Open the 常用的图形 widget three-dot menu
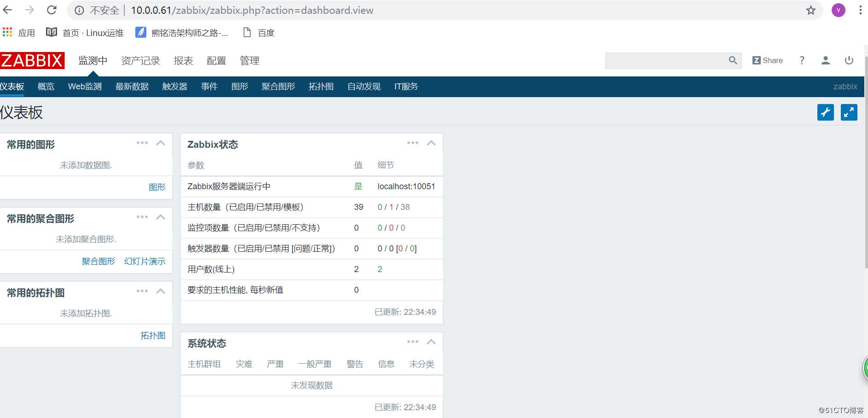Screen dimensions: 868x418 142,143
